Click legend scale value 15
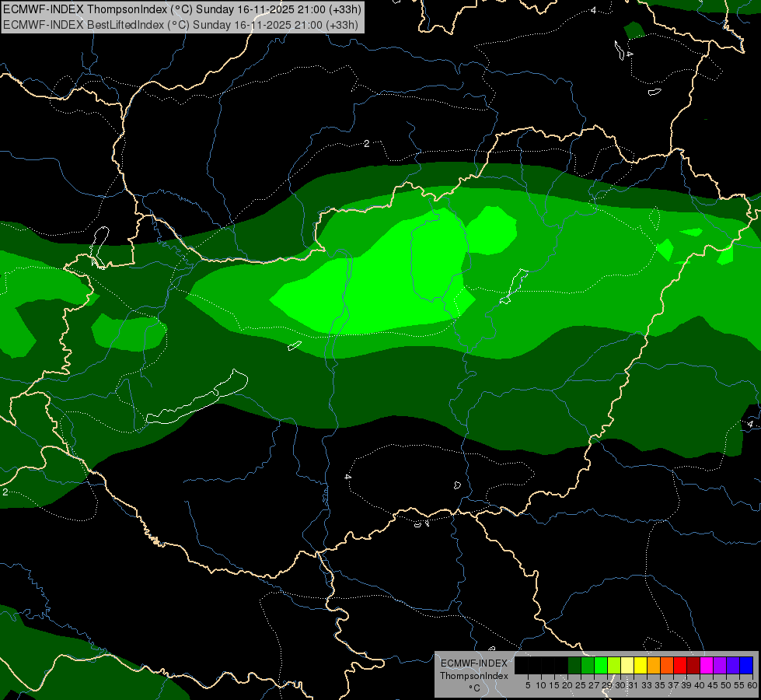The height and width of the screenshot is (700, 761). [554, 685]
